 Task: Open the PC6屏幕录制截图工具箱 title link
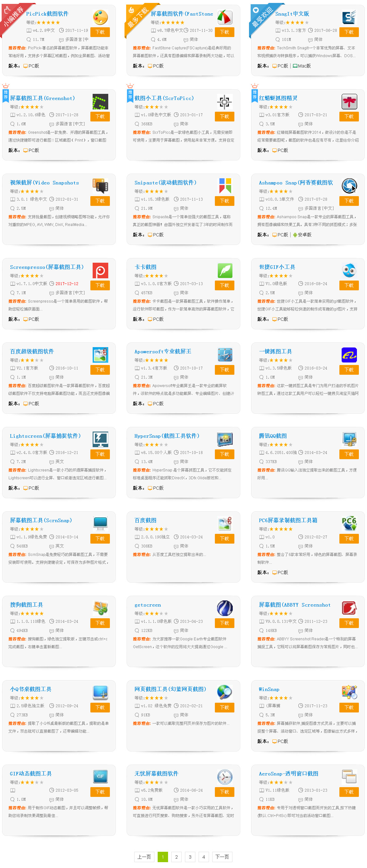288,521
